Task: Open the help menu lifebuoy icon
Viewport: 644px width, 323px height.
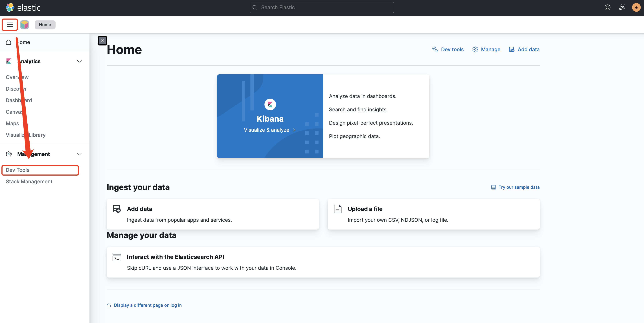Action: (x=607, y=8)
